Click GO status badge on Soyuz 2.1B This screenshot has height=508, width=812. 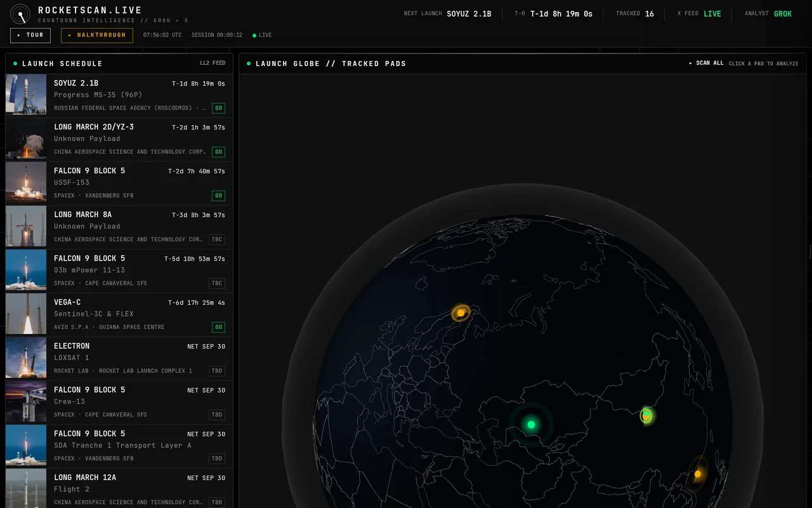coord(218,108)
